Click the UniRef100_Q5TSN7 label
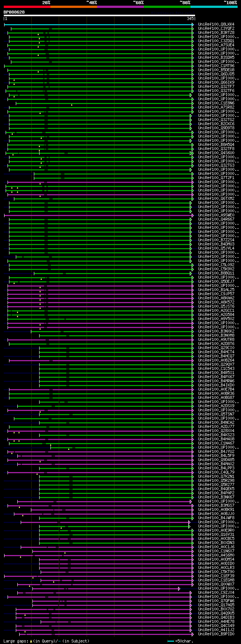 click(x=216, y=414)
